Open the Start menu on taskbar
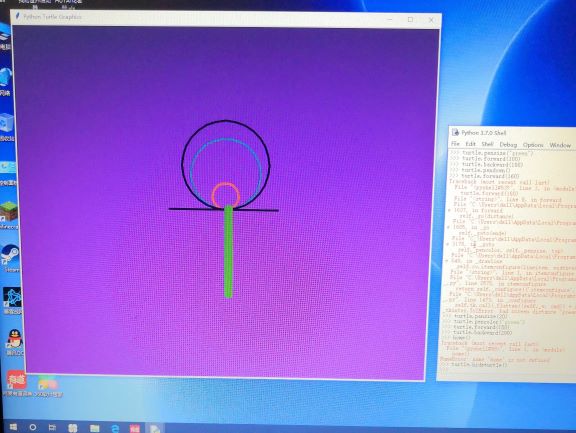The image size is (576, 433). pyautogui.click(x=13, y=427)
